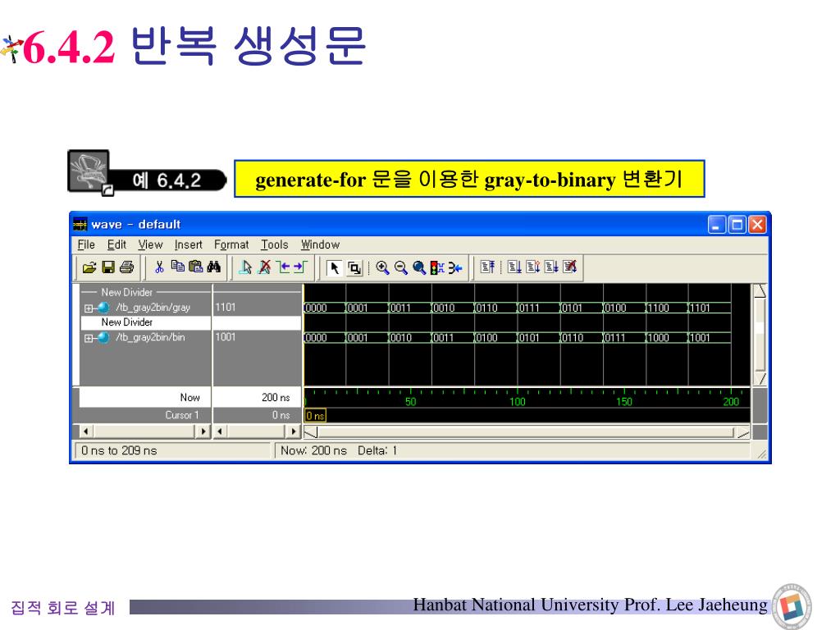The width and height of the screenshot is (840, 630).
Task: Click the Zoom Out magnifier icon
Action: (x=400, y=267)
